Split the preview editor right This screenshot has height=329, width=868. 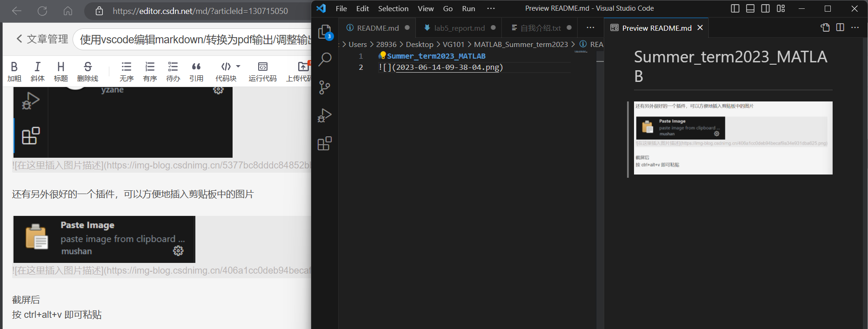(840, 27)
